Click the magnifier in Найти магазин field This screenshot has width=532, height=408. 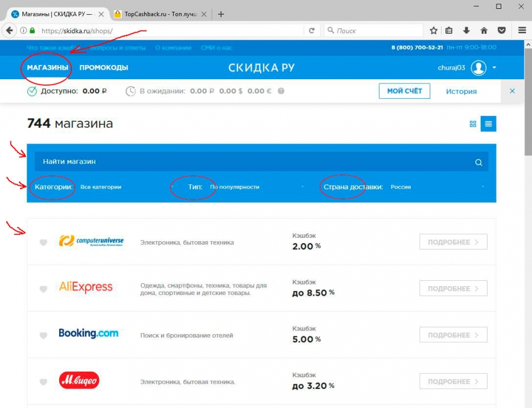coord(478,162)
